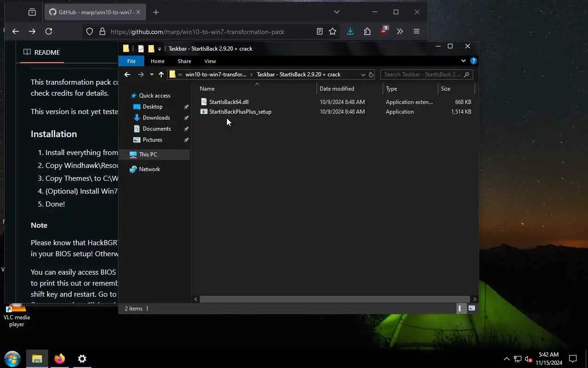Open the volume tray icon

pos(528,359)
